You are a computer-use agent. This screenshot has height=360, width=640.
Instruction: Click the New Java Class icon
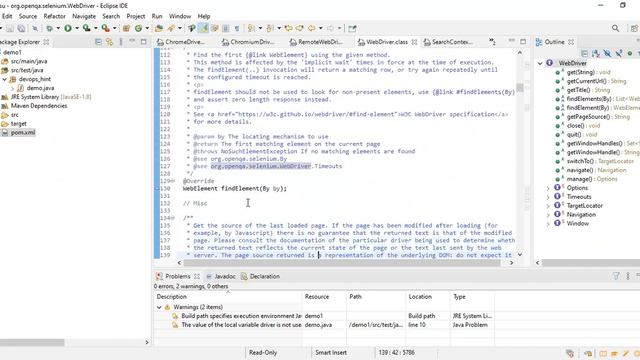point(138,28)
